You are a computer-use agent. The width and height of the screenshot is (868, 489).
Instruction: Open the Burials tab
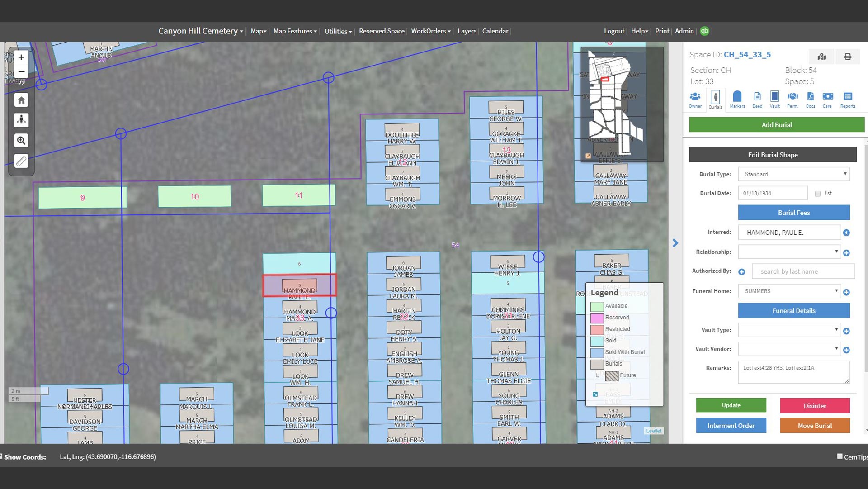716,100
